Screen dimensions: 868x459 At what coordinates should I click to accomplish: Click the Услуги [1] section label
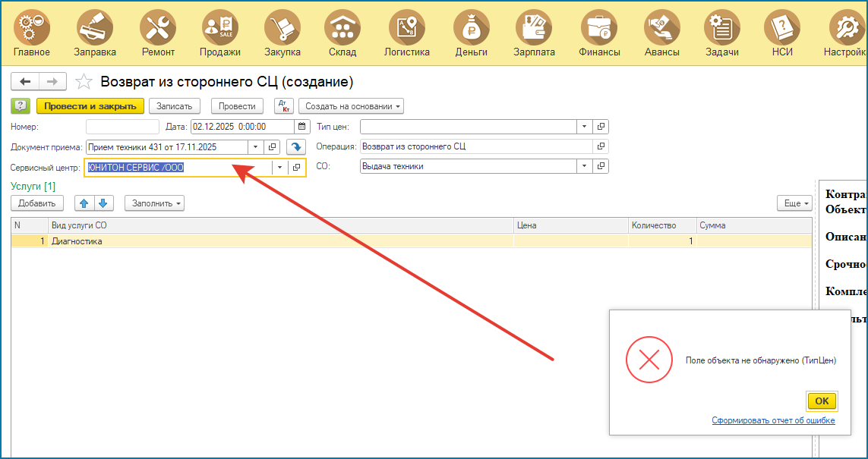coord(33,187)
